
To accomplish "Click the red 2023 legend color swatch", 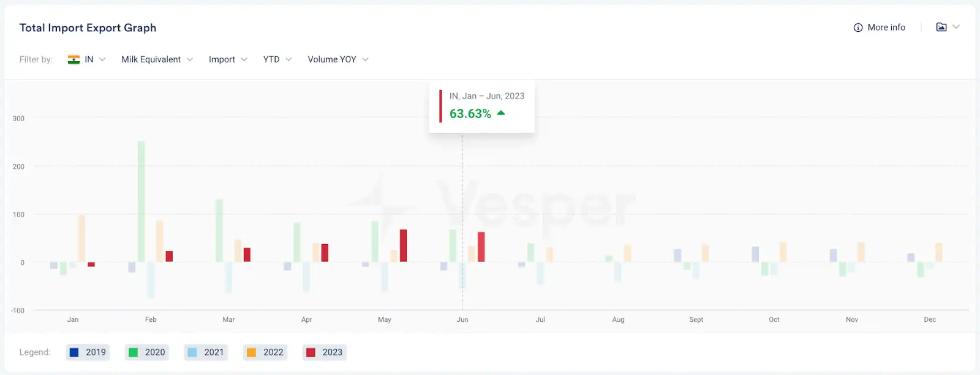I will pyautogui.click(x=311, y=352).
